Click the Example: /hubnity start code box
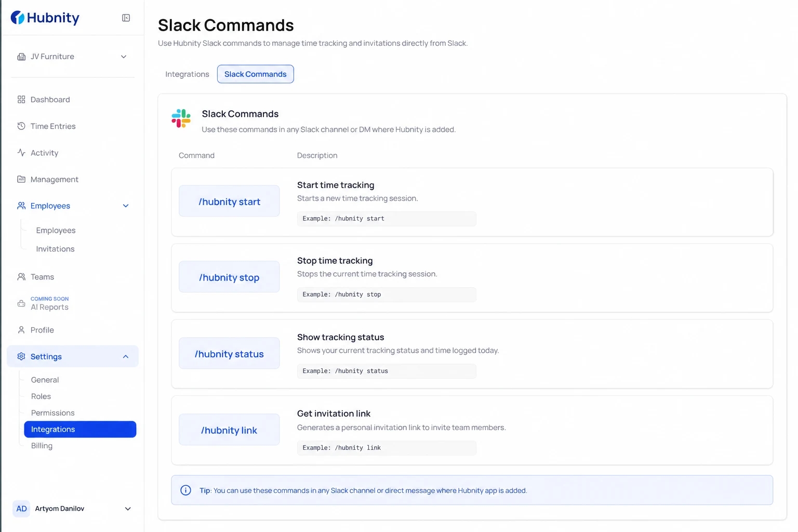798x532 pixels. [x=387, y=219]
